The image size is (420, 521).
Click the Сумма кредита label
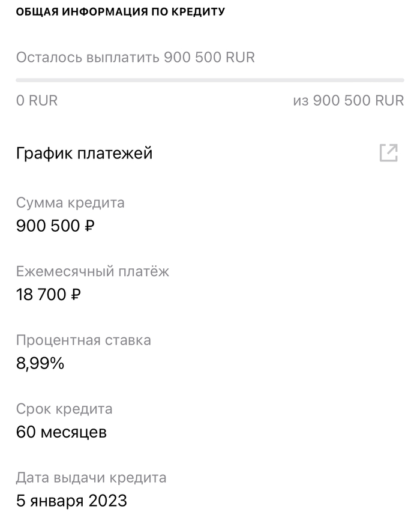click(70, 203)
